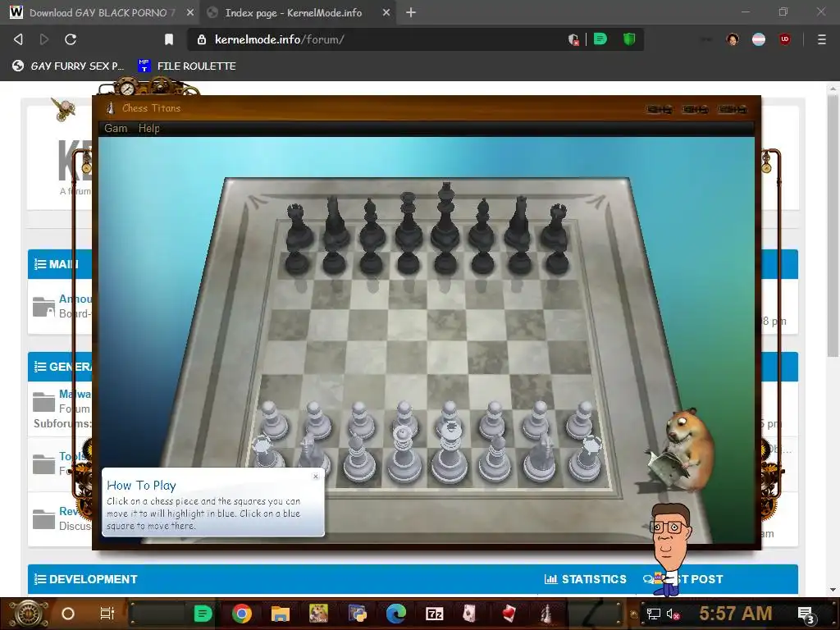Click the hamster reading a newspaper
840x630 pixels.
[682, 450]
